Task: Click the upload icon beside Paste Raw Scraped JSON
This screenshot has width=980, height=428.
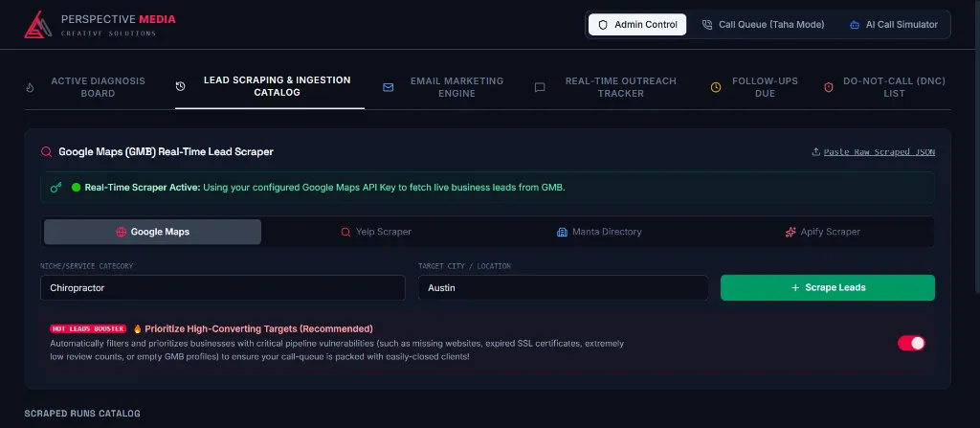Action: 815,151
